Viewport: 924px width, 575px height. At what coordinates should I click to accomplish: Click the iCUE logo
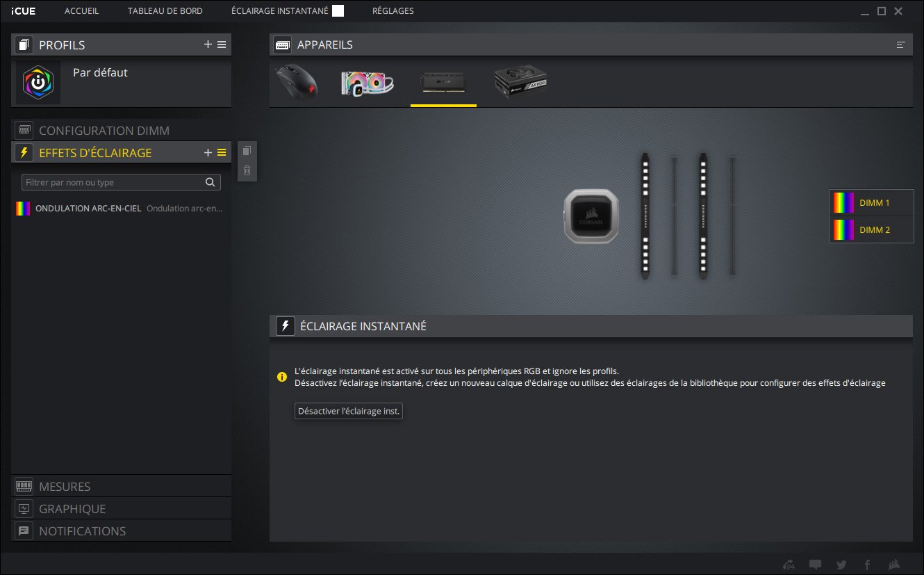click(x=24, y=11)
